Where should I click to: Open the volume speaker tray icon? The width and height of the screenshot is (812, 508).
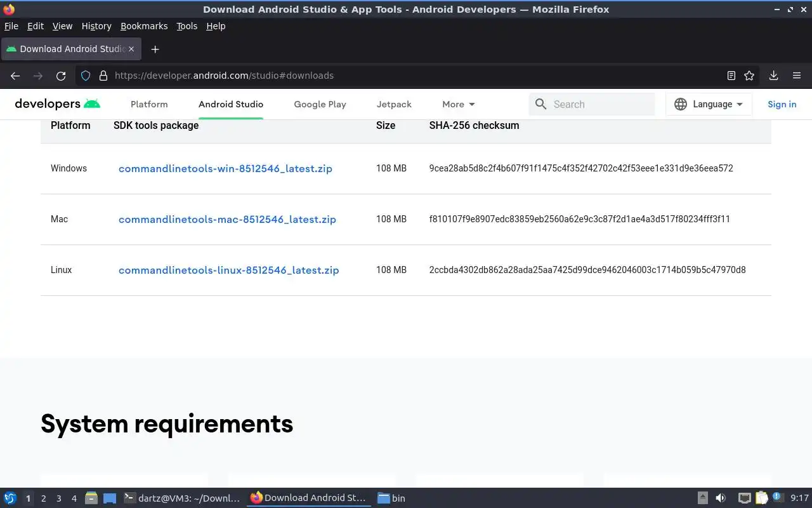pyautogui.click(x=721, y=498)
